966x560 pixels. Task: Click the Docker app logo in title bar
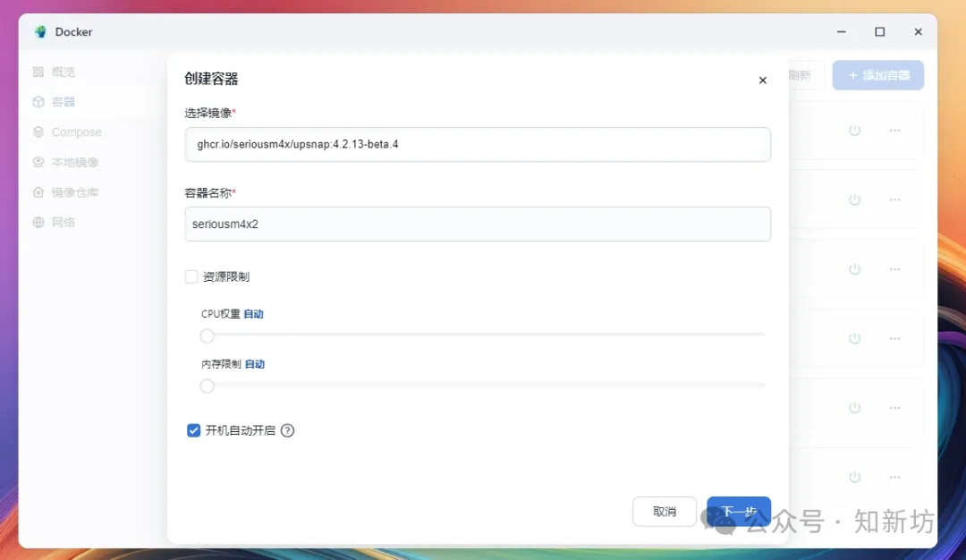pos(40,31)
